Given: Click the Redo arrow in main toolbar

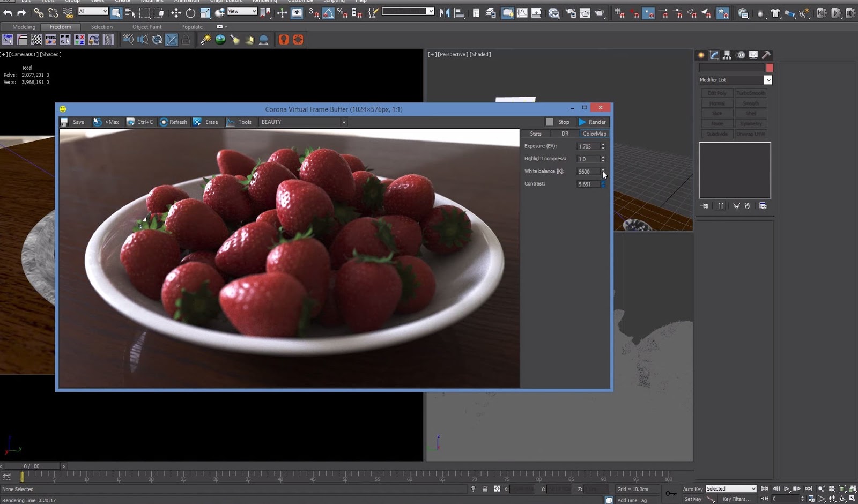Looking at the screenshot, I should pyautogui.click(x=21, y=13).
